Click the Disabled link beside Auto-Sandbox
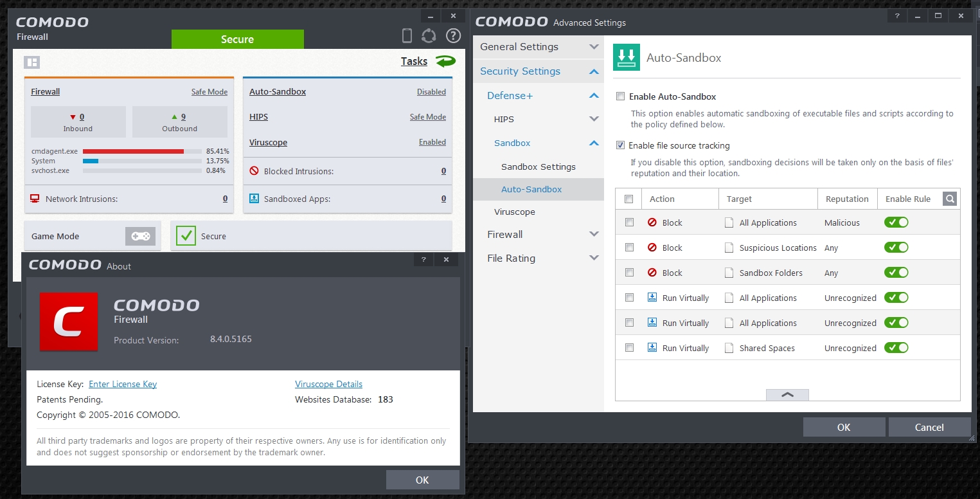 pyautogui.click(x=431, y=92)
